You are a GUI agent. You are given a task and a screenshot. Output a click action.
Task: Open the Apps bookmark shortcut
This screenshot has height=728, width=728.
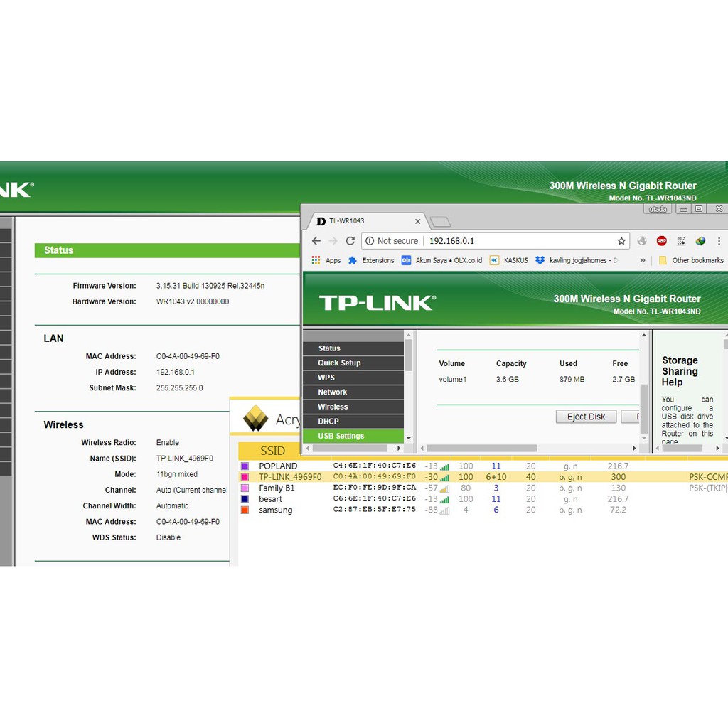click(x=326, y=260)
